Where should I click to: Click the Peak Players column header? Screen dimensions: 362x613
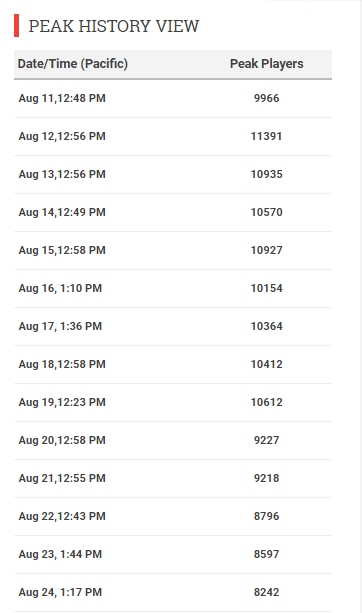pyautogui.click(x=267, y=64)
